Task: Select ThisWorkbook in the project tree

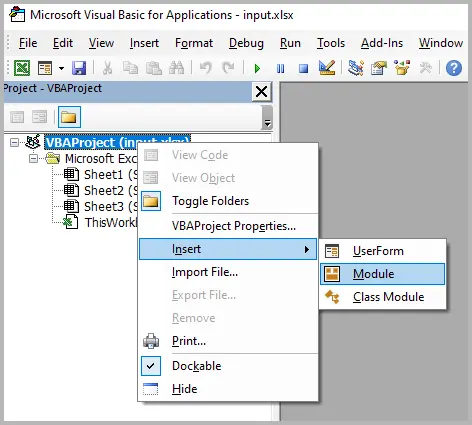Action: (x=111, y=222)
